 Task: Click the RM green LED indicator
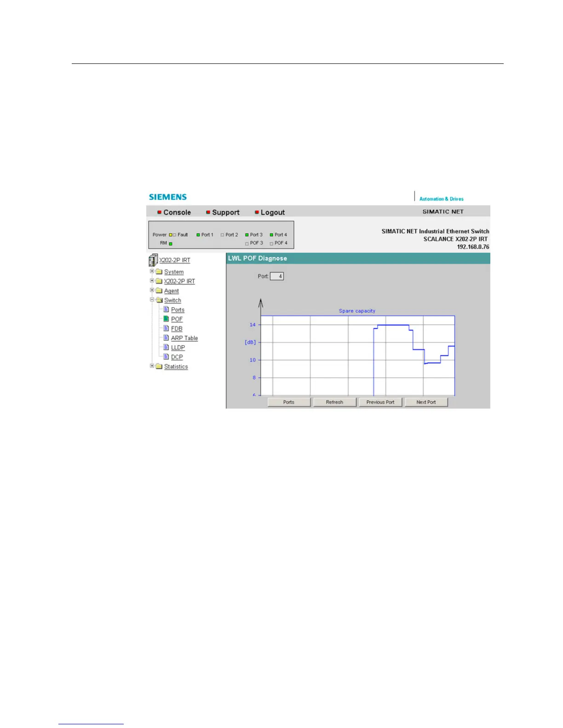pyautogui.click(x=171, y=244)
